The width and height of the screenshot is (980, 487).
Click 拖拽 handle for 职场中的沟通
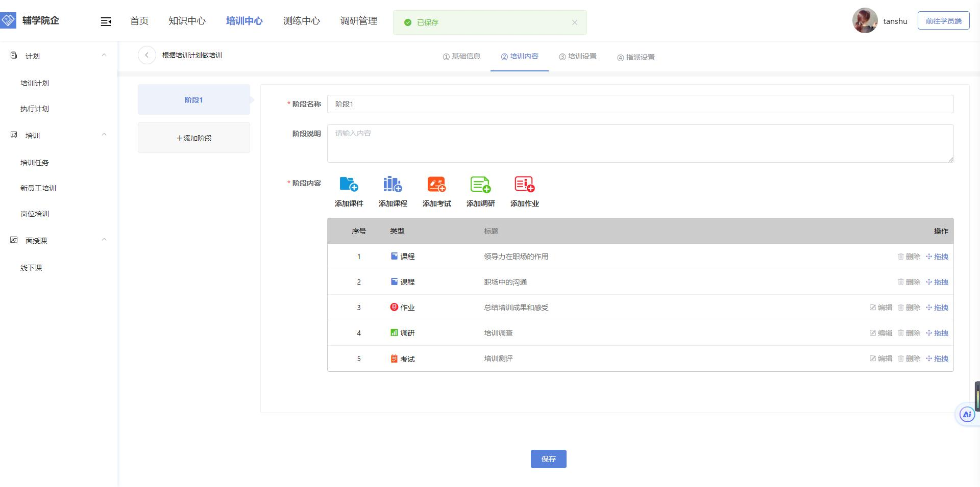pyautogui.click(x=937, y=282)
